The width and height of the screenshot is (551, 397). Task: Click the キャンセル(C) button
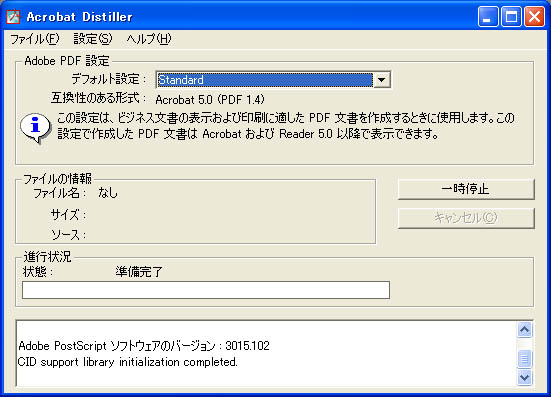coord(466,218)
